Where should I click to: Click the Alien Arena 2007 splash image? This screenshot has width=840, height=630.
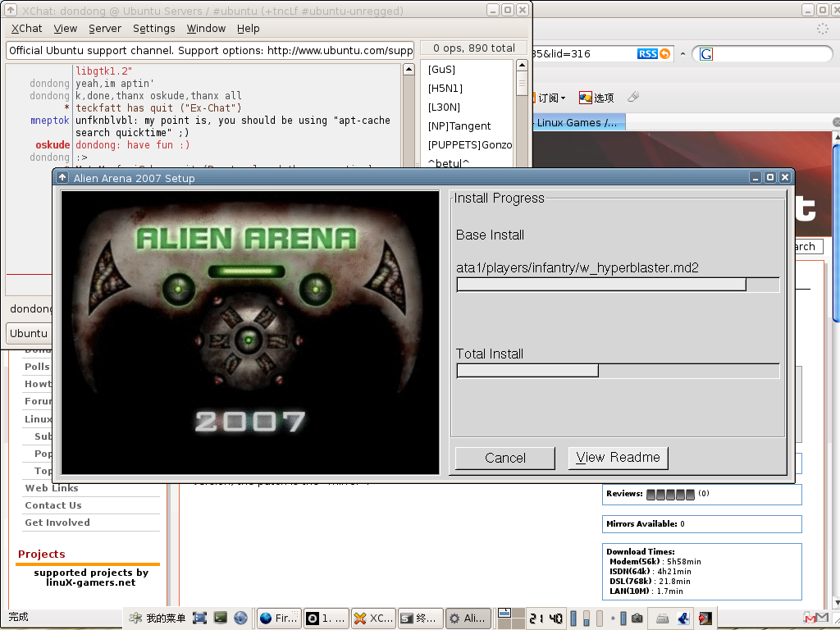coord(250,333)
